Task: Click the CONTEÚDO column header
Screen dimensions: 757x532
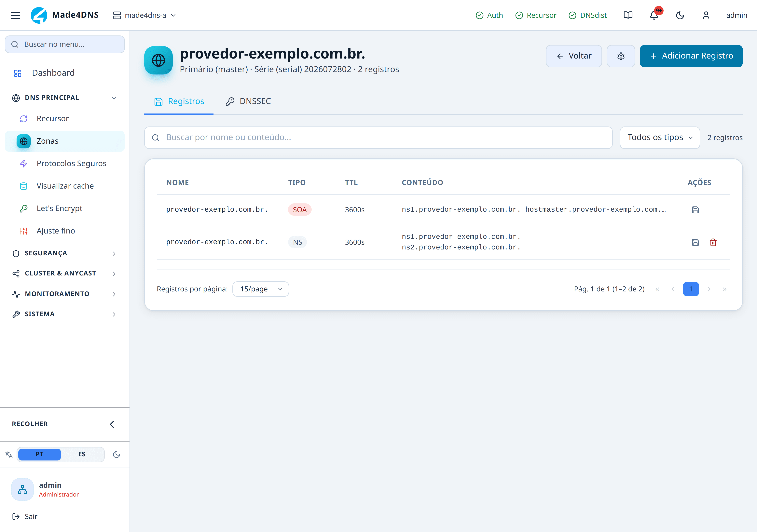Action: [x=422, y=183]
